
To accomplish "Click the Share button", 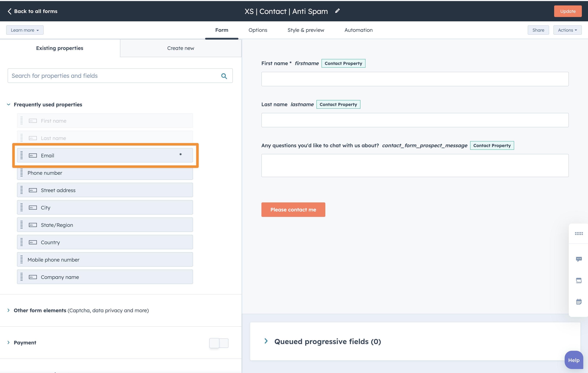I will pos(538,30).
